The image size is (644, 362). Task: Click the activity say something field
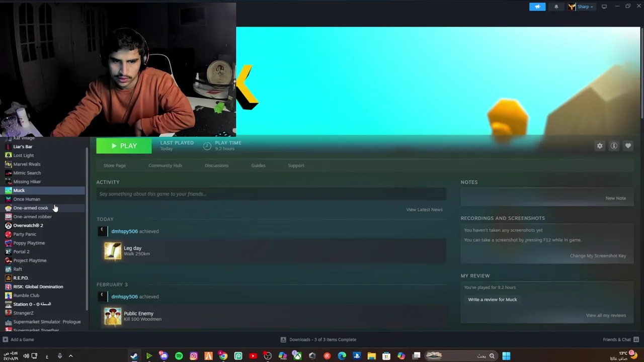pyautogui.click(x=271, y=194)
